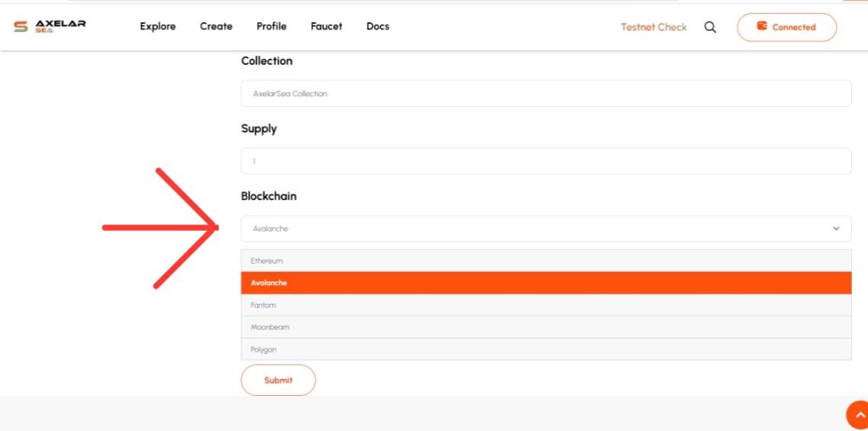The width and height of the screenshot is (868, 431).
Task: Go to the Create page
Action: [216, 26]
